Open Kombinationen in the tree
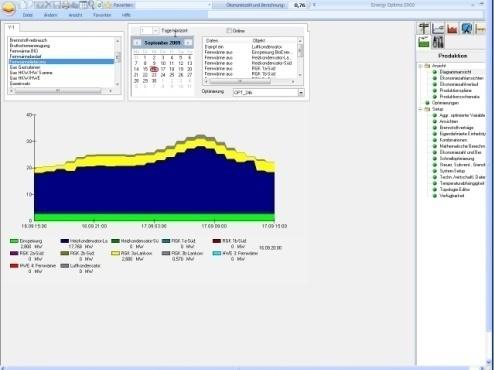 tap(453, 140)
